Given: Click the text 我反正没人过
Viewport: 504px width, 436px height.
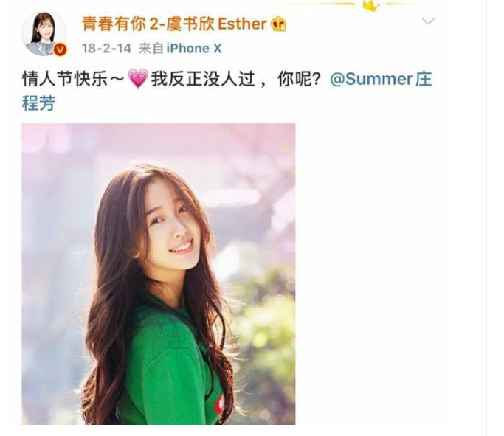Looking at the screenshot, I should coord(203,79).
